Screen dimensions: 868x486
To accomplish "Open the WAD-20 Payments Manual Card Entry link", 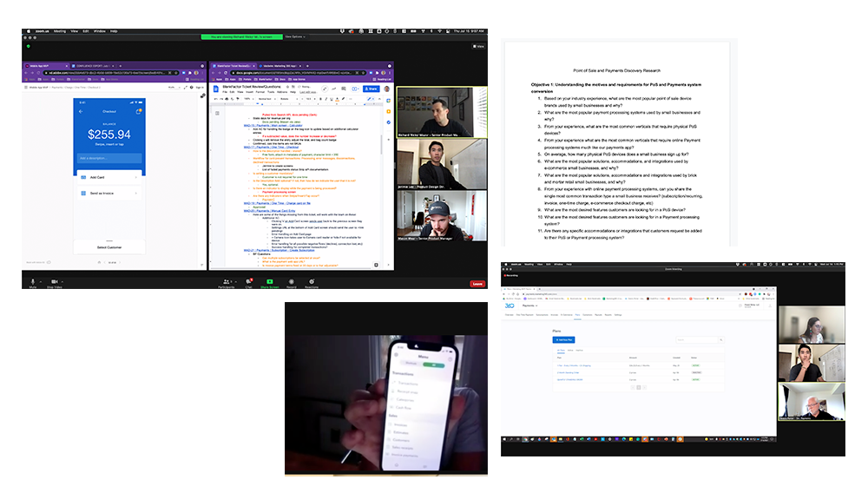I will [x=269, y=211].
